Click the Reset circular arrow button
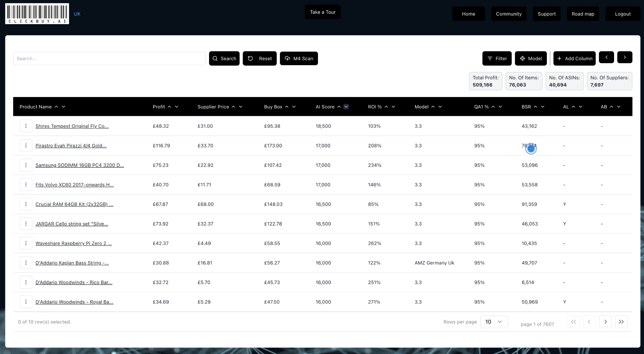 pyautogui.click(x=259, y=58)
